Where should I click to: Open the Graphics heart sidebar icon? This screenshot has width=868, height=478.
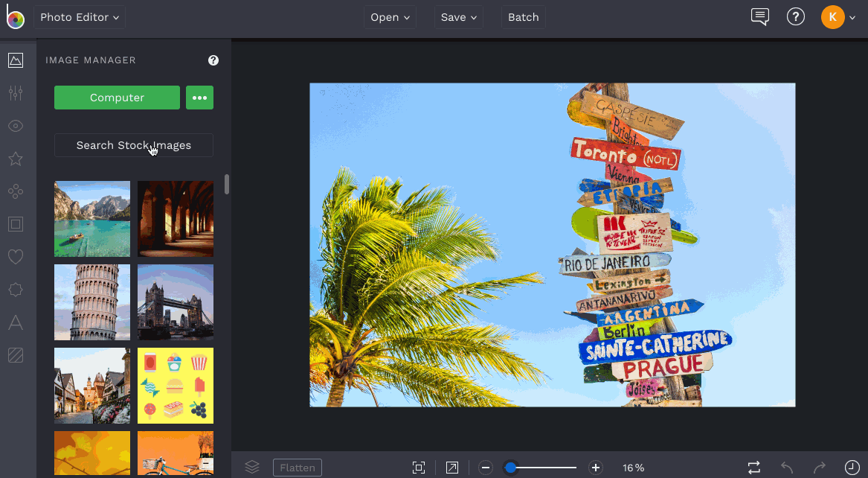pos(16,257)
